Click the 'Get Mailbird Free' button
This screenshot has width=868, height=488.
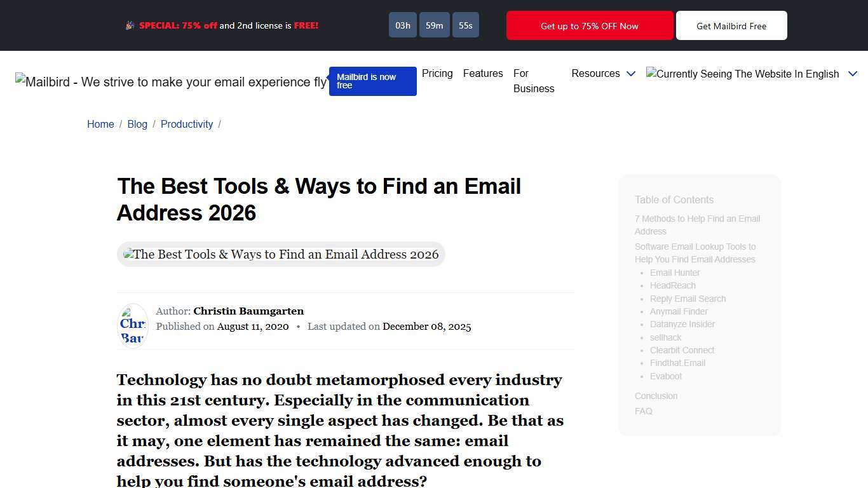click(x=731, y=25)
